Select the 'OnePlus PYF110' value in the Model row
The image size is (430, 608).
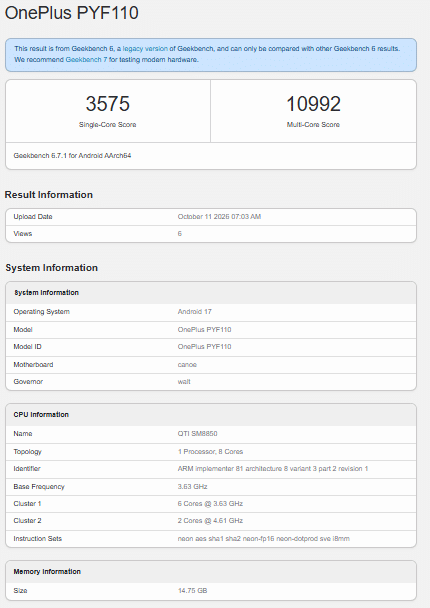(204, 330)
